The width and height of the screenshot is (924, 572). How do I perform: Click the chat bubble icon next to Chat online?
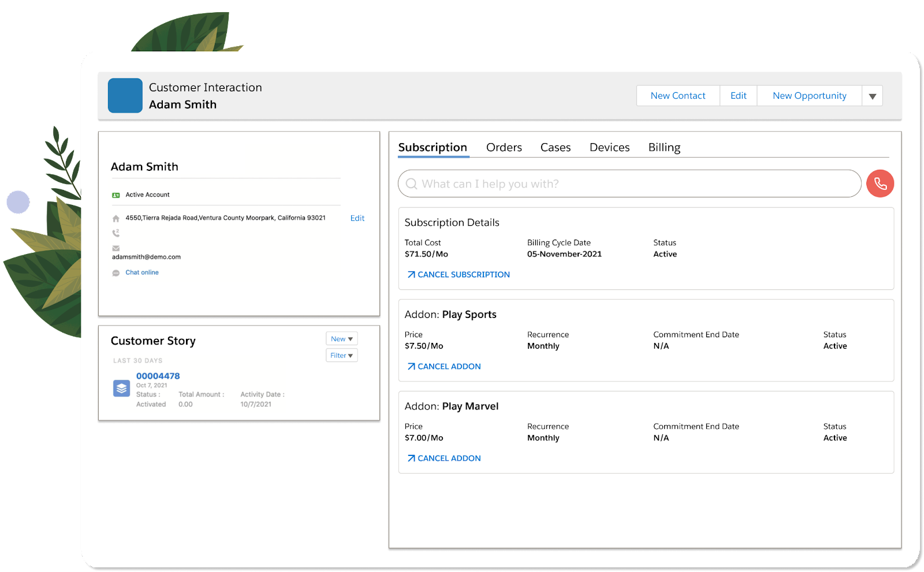click(x=116, y=272)
